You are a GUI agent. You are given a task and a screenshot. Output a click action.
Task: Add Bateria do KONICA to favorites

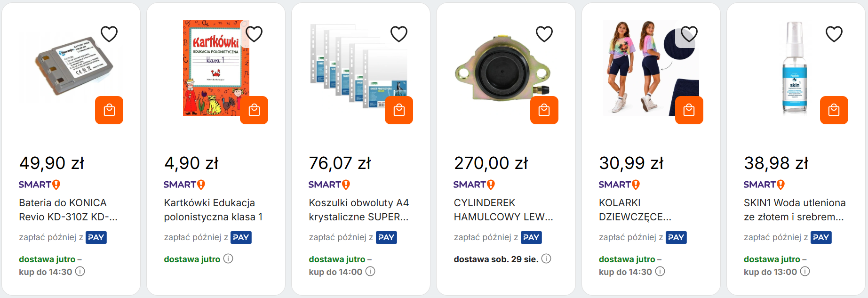109,34
